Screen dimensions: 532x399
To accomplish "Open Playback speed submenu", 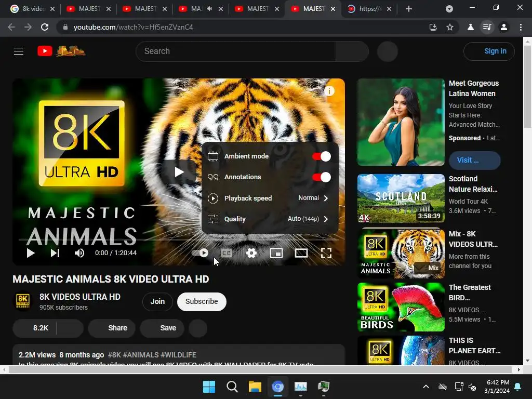I will (270, 198).
